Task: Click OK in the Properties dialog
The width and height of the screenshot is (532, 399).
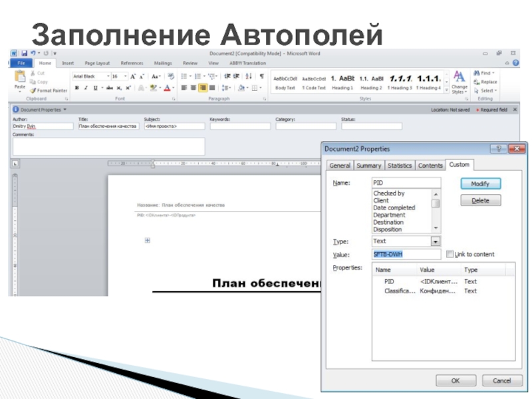Action: (456, 380)
